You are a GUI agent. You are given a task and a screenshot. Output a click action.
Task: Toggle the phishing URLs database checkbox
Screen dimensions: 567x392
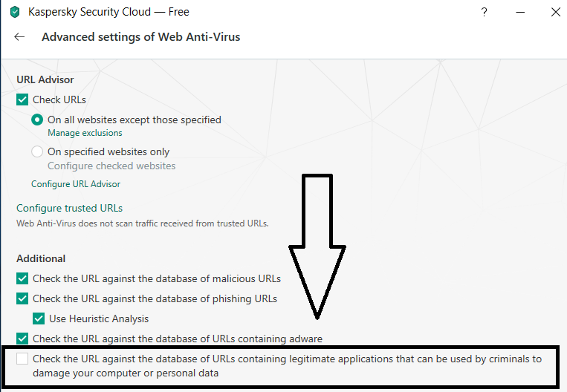click(x=23, y=299)
